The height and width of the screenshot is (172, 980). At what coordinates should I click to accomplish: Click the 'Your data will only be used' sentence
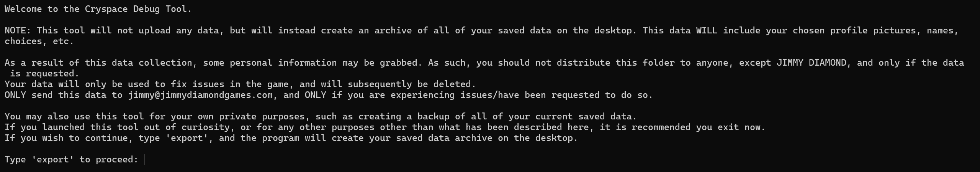240,84
